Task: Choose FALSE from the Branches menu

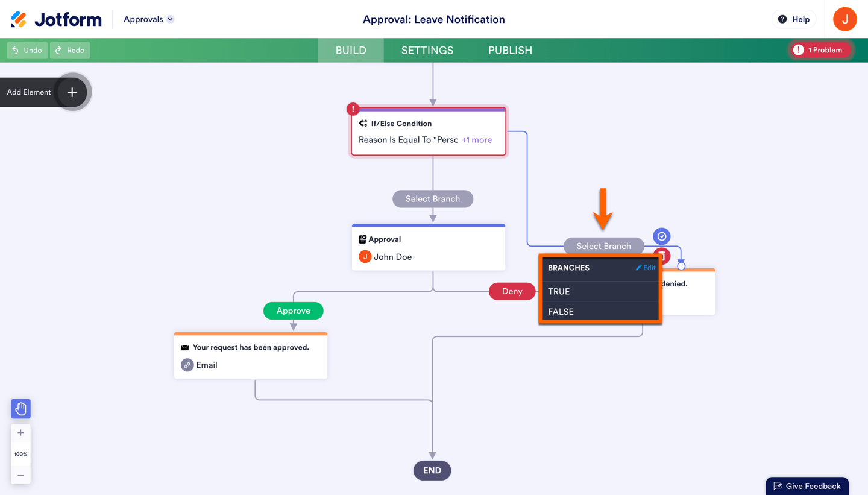Action: 561,312
